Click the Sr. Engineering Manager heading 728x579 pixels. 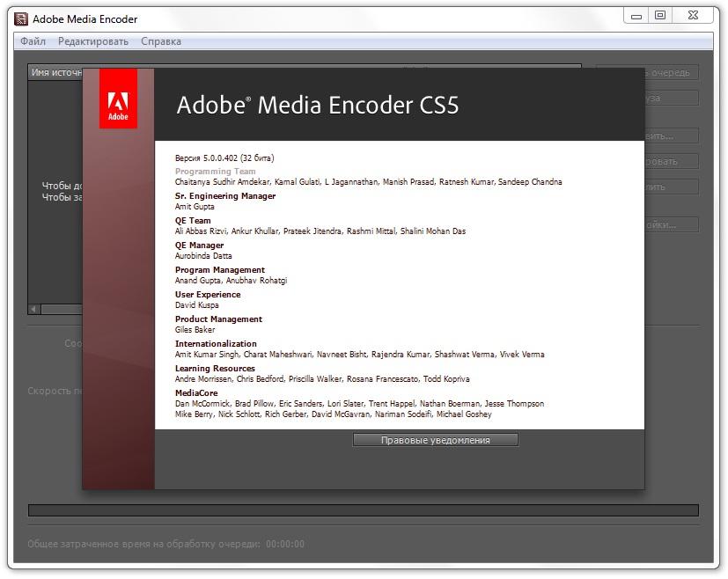pyautogui.click(x=225, y=195)
